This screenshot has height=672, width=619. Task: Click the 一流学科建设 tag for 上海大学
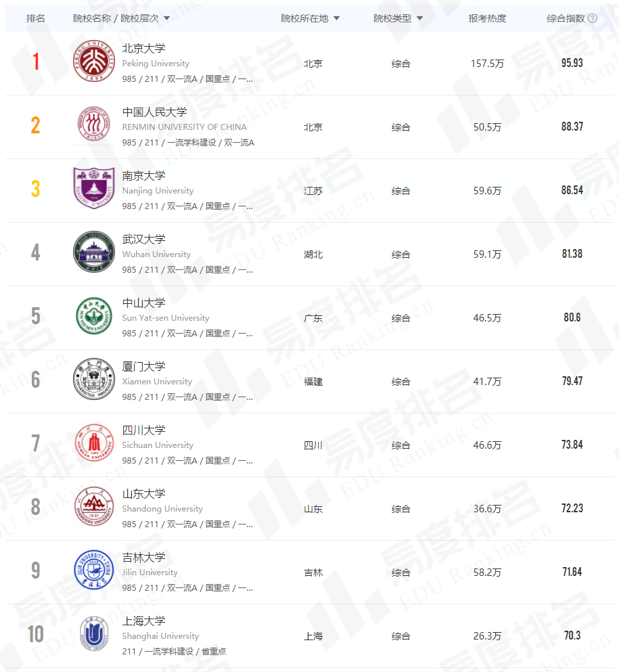tap(170, 651)
